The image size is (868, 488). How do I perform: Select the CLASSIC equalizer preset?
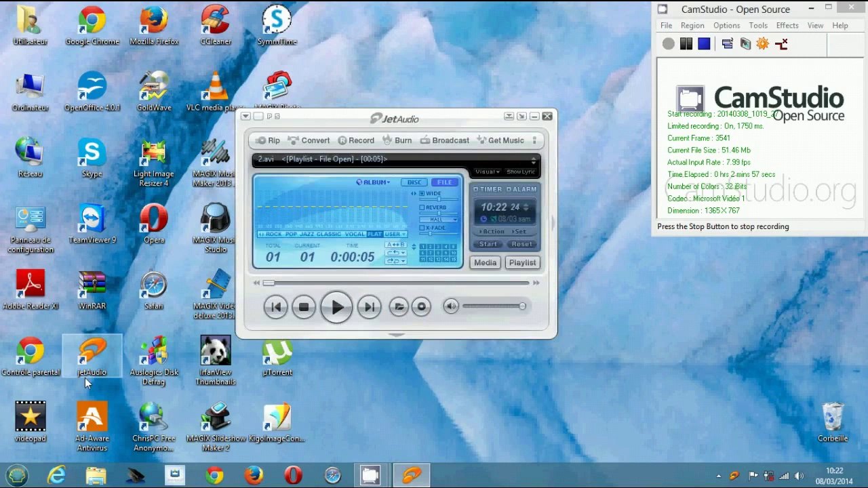[329, 235]
